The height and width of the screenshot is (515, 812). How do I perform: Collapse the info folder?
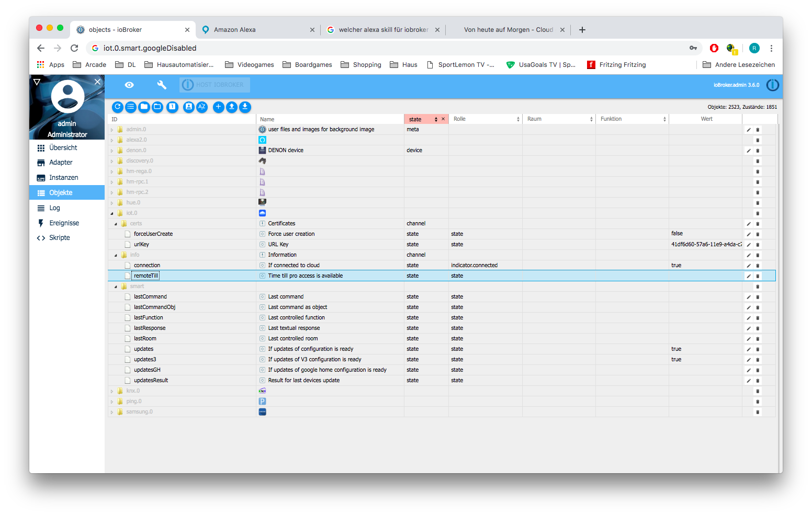click(x=116, y=255)
